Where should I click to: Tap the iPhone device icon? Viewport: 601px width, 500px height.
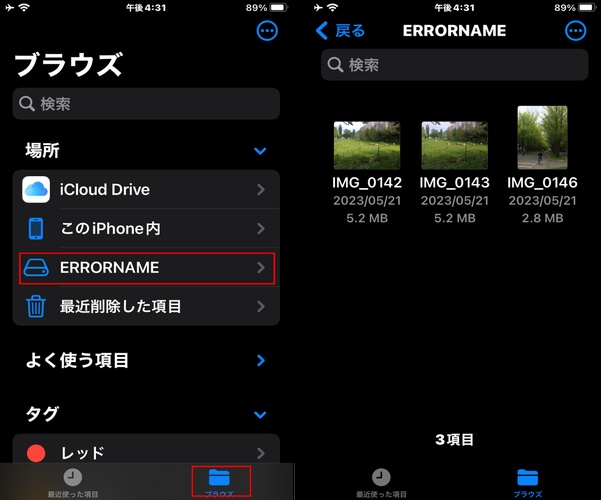click(x=36, y=229)
